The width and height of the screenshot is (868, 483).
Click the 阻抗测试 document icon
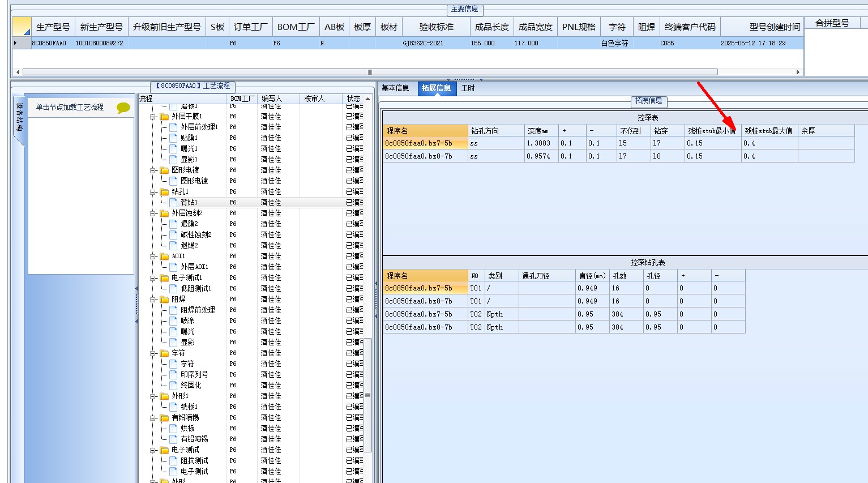[x=174, y=460]
